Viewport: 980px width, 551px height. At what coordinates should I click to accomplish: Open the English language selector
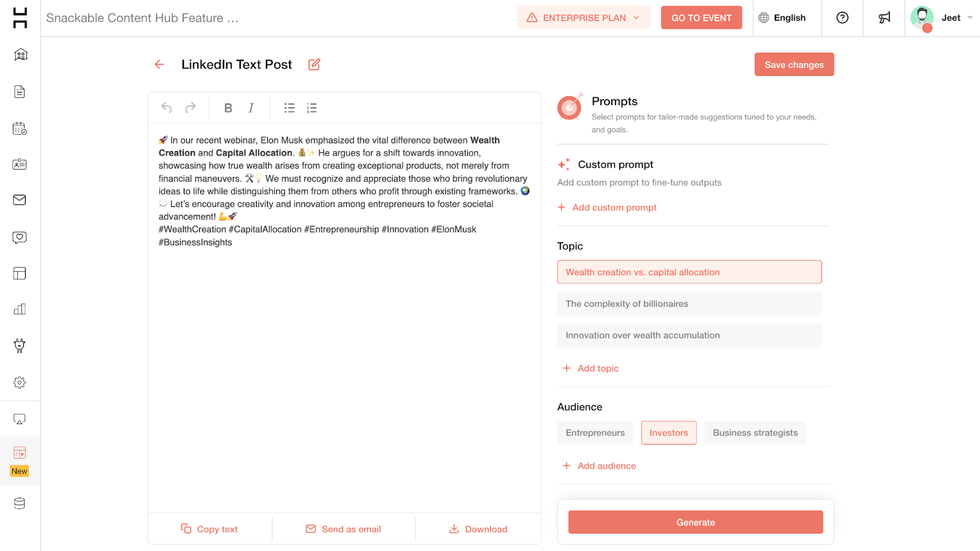click(782, 18)
